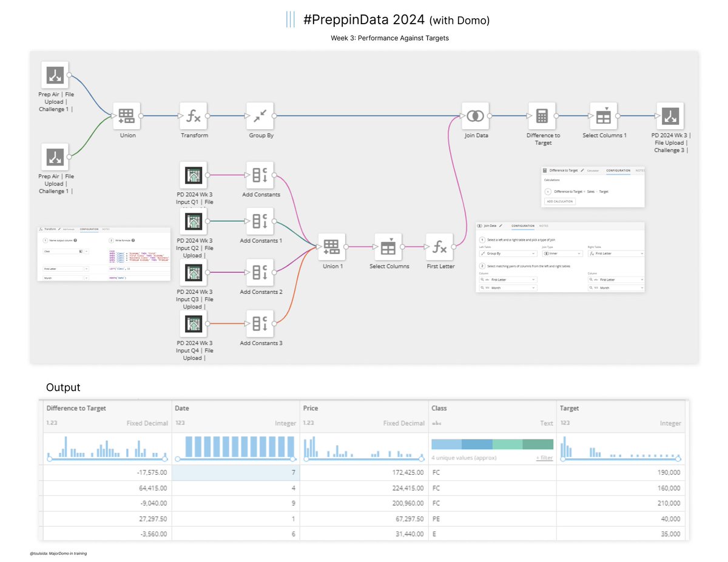The width and height of the screenshot is (728, 562).
Task: Click the Union tile in the top flow
Action: click(127, 115)
